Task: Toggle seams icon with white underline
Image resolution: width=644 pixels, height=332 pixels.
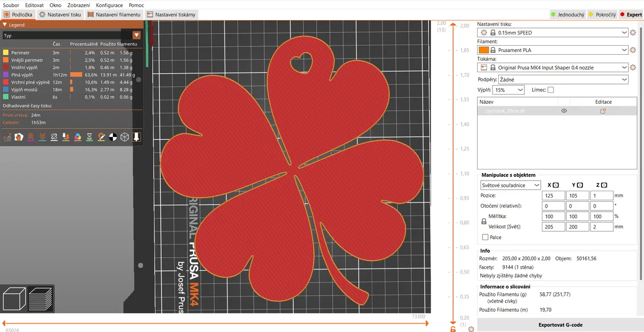Action: tap(54, 137)
